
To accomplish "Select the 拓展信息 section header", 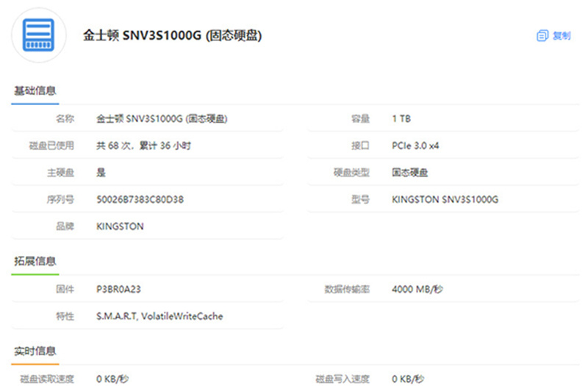I will point(35,261).
